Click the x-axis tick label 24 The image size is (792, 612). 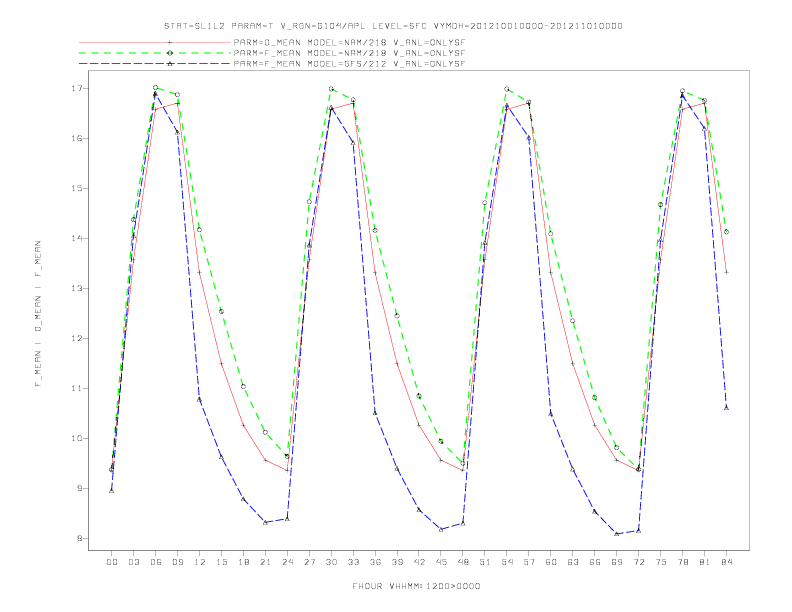coord(287,562)
